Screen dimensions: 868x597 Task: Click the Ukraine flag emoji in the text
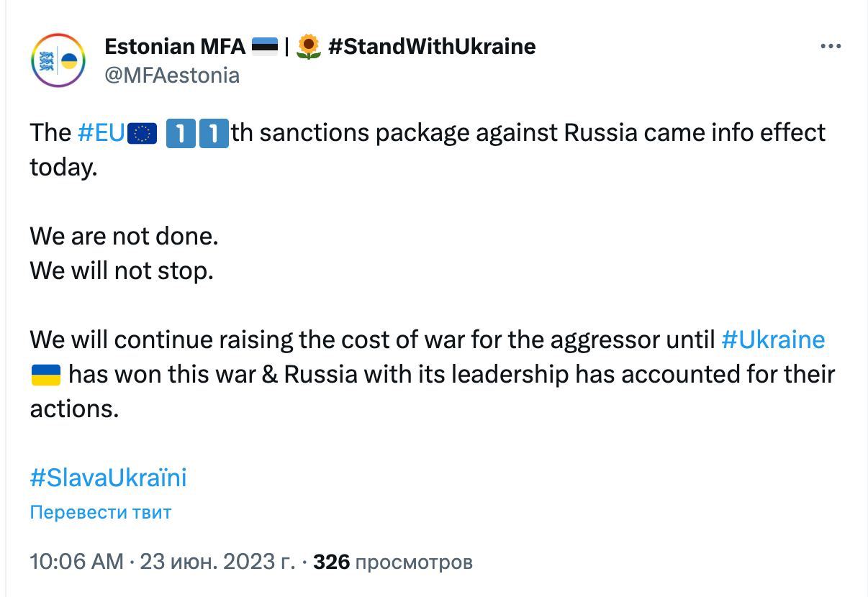pyautogui.click(x=45, y=373)
